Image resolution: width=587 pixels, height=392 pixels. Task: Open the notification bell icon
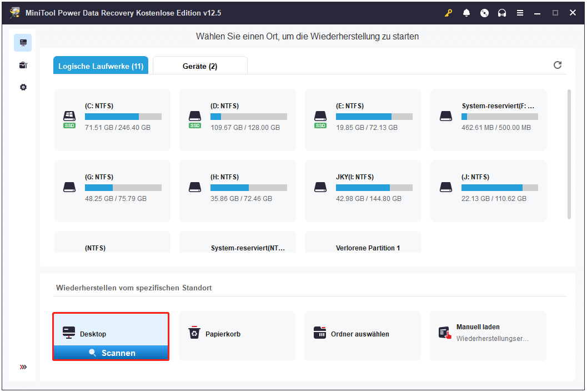click(x=466, y=13)
